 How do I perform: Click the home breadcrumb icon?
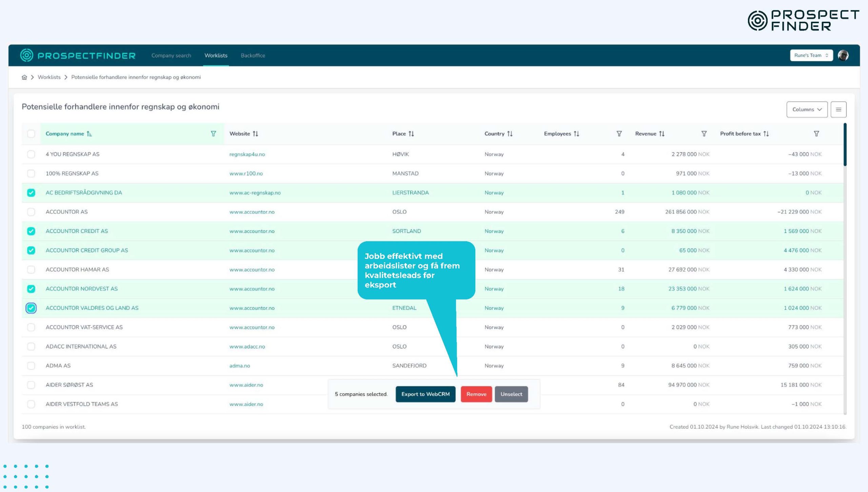[24, 77]
